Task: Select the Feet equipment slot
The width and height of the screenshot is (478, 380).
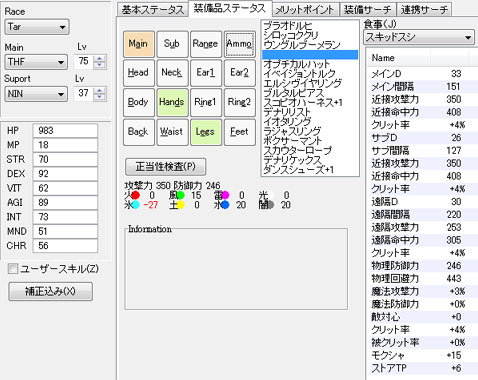Action: (239, 132)
